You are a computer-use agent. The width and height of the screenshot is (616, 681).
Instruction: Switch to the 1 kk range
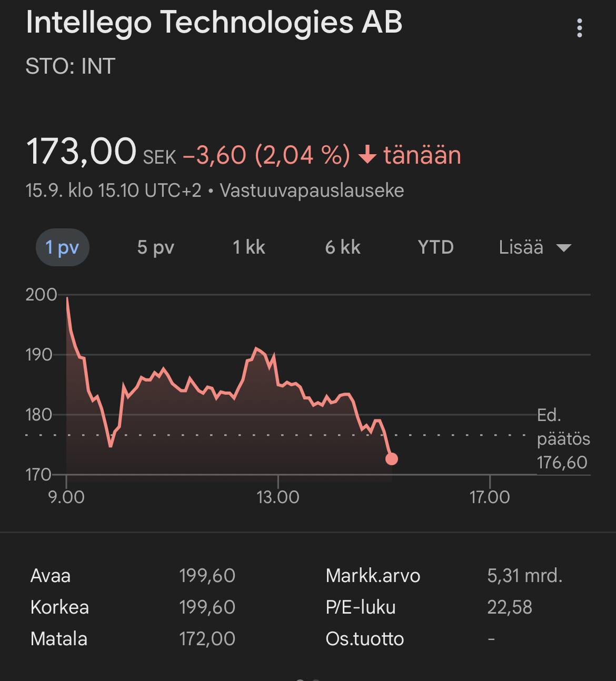tap(249, 247)
